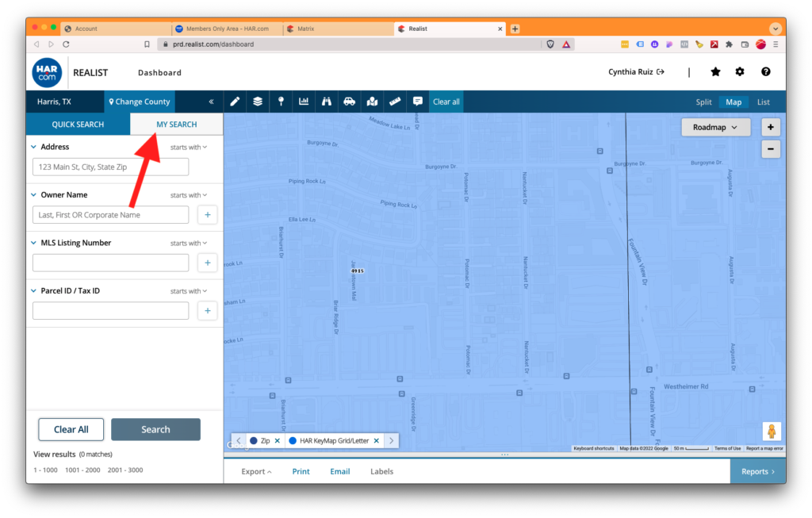The width and height of the screenshot is (812, 518).
Task: Activate the Street View pegman
Action: point(771,431)
